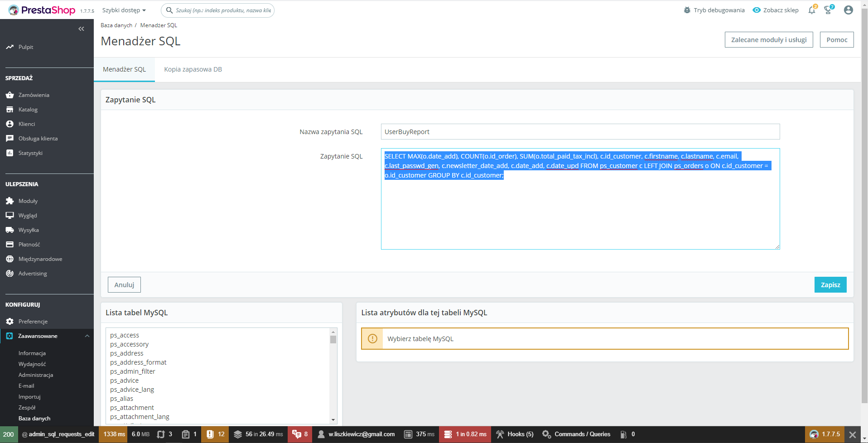Image resolution: width=868 pixels, height=443 pixels.
Task: Collapse the Zaawansowane menu chevron
Action: pyautogui.click(x=87, y=336)
